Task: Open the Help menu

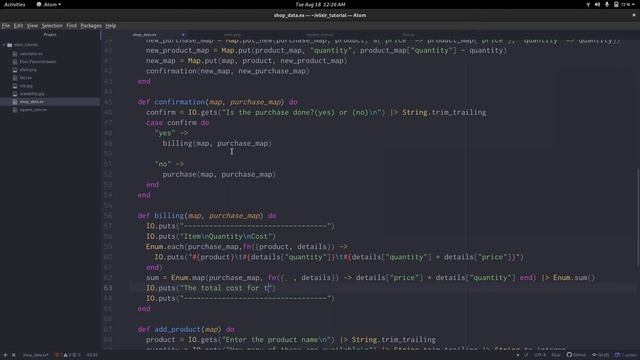Action: pos(111,26)
